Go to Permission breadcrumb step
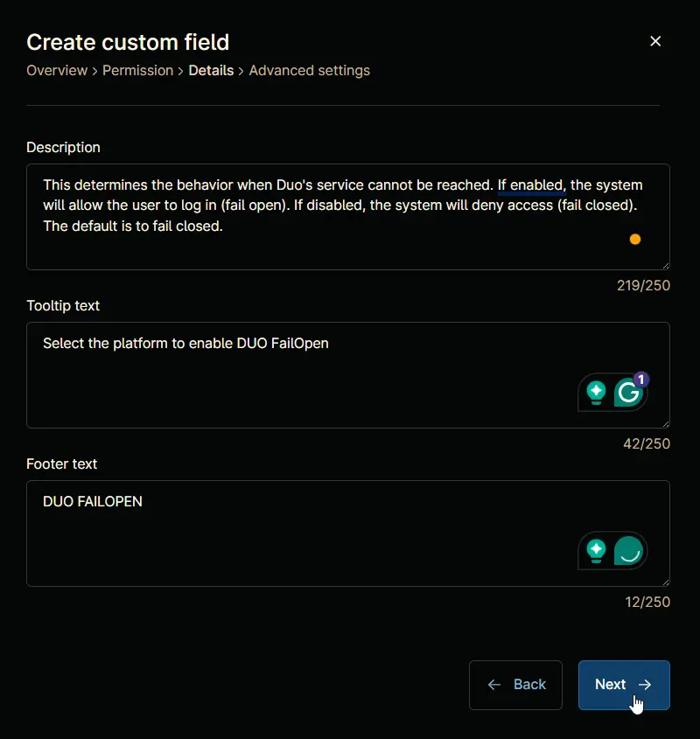Viewport: 700px width, 739px height. [137, 71]
